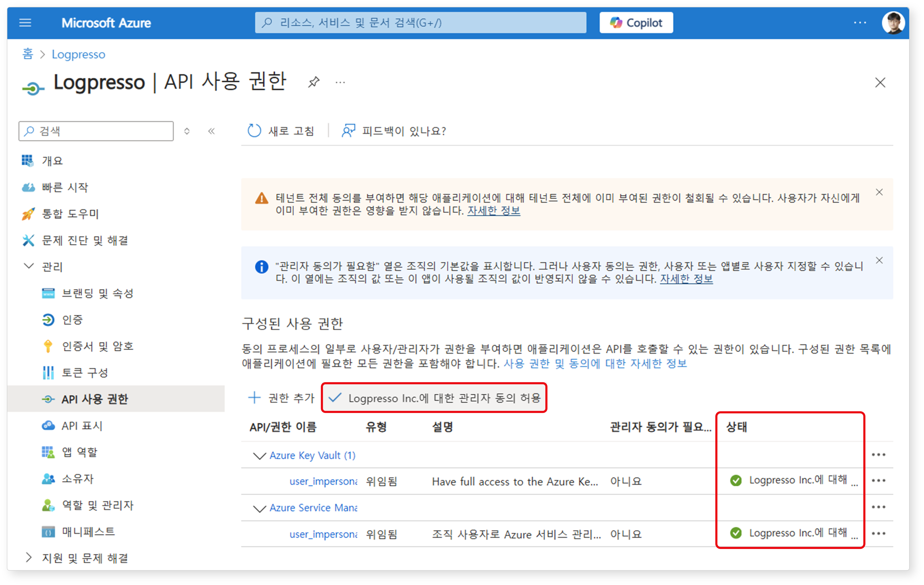Screen dimensions: 924x585
Task: Close the Logpresso blade
Action: coord(880,82)
